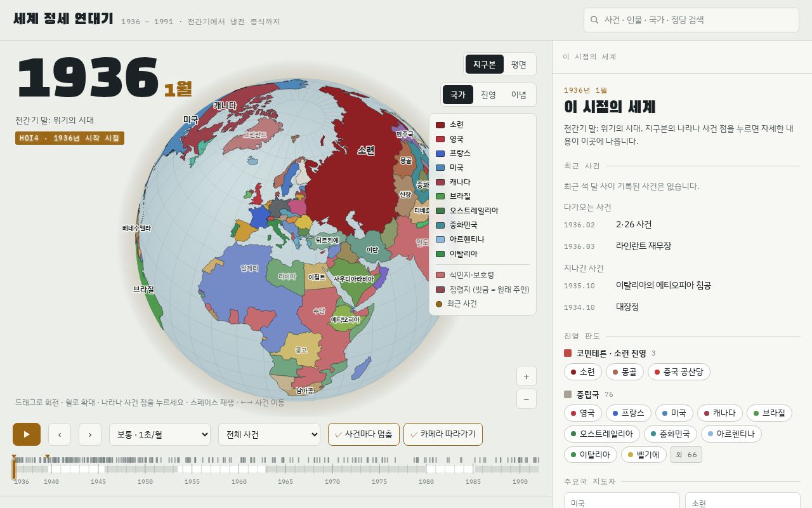Click 소련 on the globe
The width and height of the screenshot is (812, 508).
[x=366, y=150]
